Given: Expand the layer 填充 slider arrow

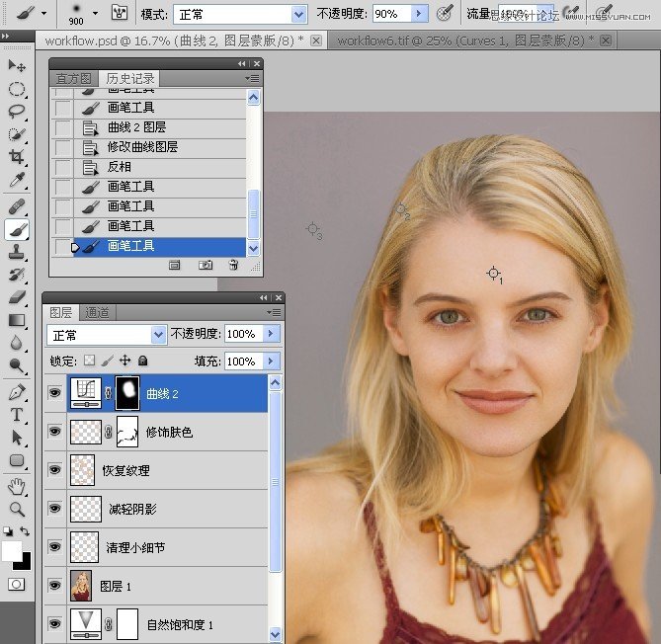Looking at the screenshot, I should (271, 362).
